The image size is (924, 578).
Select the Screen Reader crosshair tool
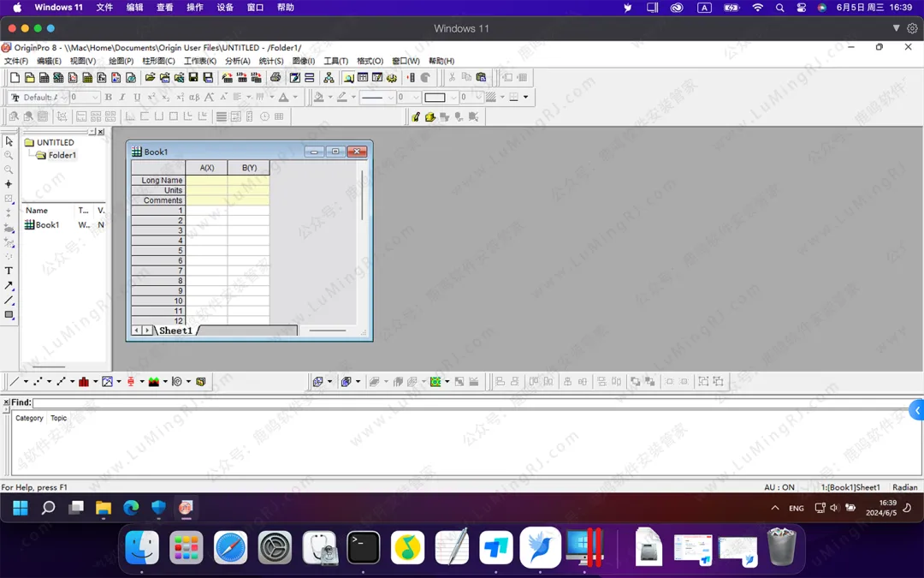[9, 184]
